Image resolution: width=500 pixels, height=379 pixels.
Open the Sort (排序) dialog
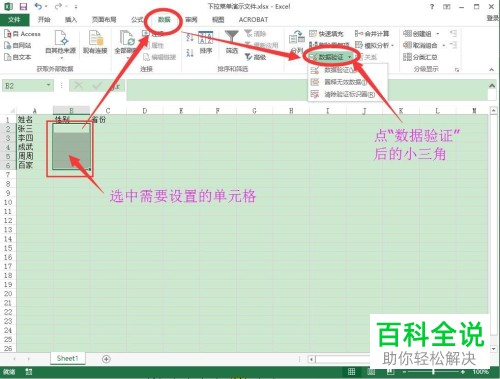[x=206, y=43]
